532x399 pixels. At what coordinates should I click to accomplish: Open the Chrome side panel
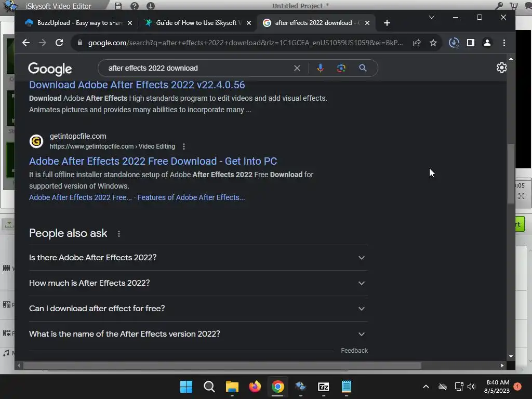click(x=471, y=43)
